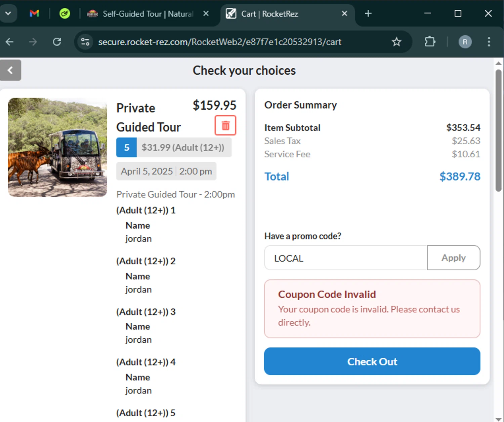Reload the cart page

point(57,42)
